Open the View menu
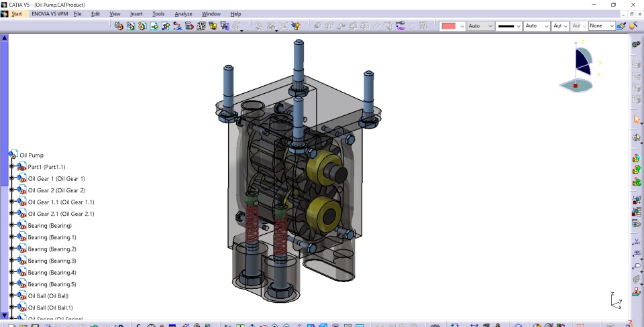The height and width of the screenshot is (327, 644). point(115,14)
